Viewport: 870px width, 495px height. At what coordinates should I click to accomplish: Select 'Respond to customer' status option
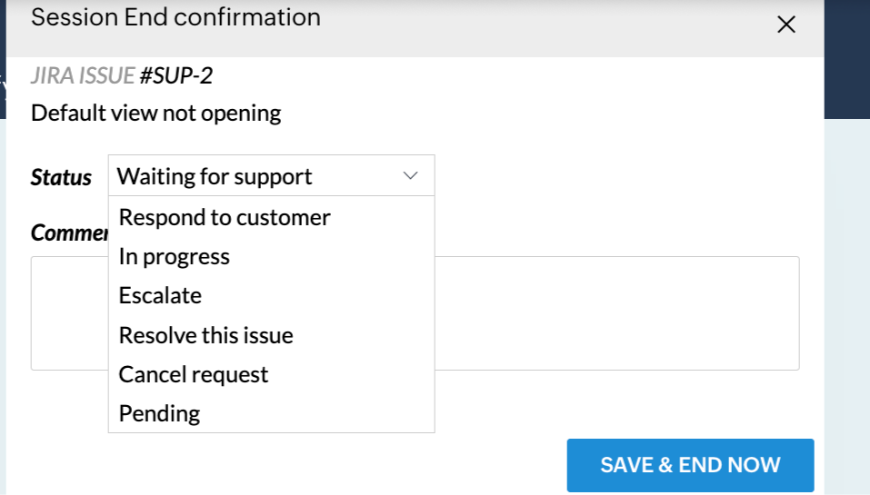coord(224,217)
